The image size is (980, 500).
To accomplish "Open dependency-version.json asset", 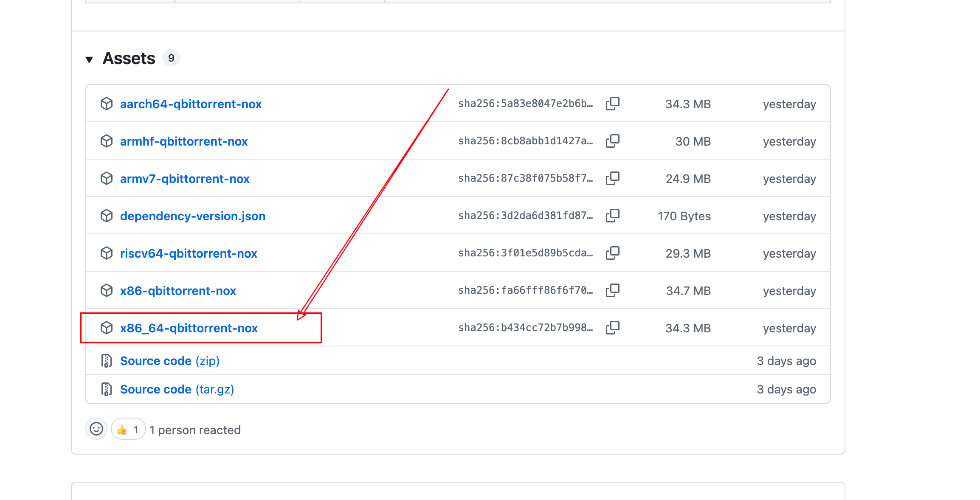I will point(192,216).
